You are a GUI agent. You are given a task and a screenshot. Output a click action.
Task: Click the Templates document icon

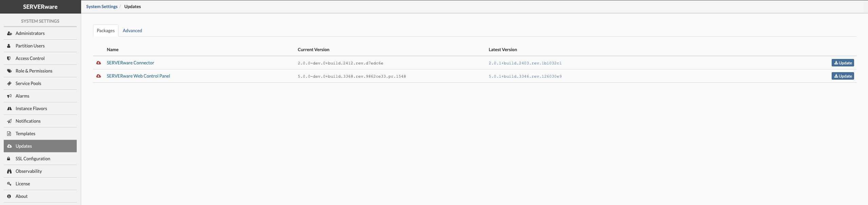tap(9, 134)
